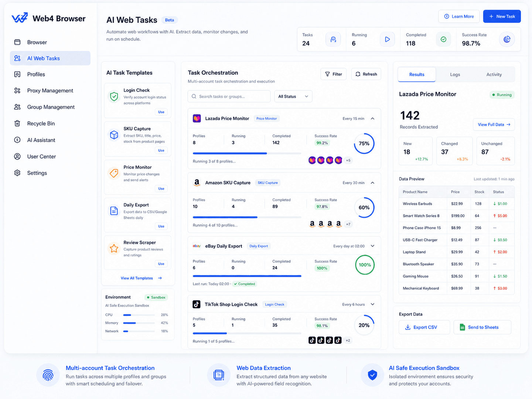Click the Mechanical Keyboard product name
Viewport: 532px width, 399px height.
421,288
